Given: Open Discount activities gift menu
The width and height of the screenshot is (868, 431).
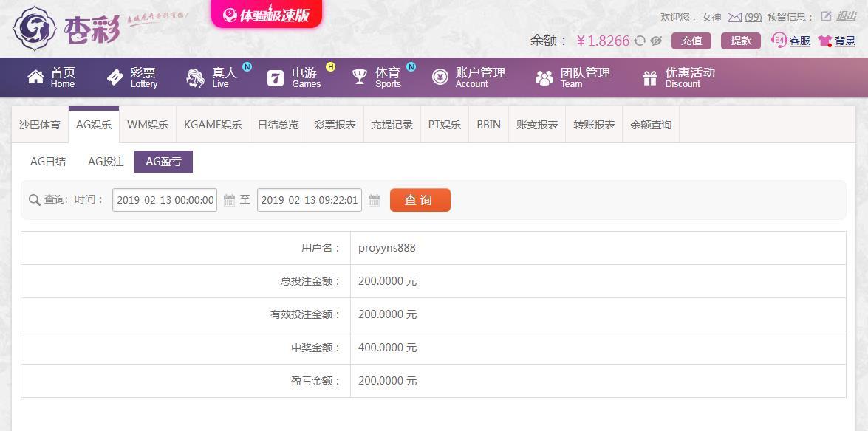Looking at the screenshot, I should pos(678,77).
